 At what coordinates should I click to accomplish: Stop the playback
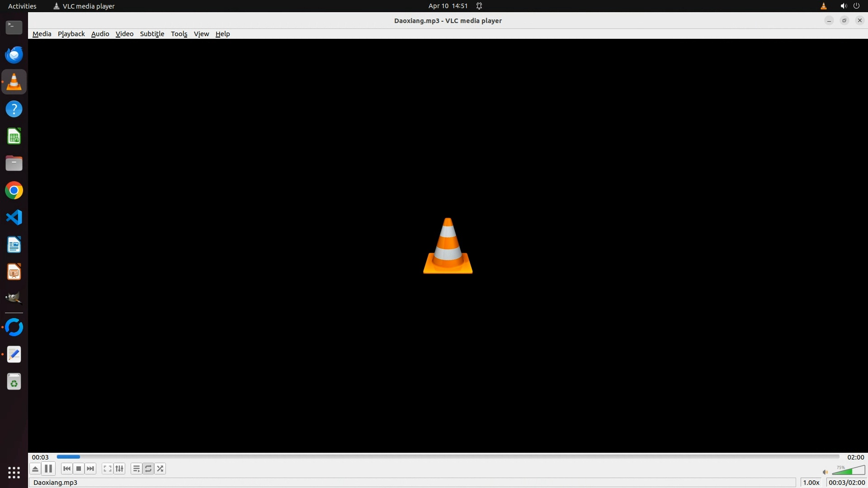coord(79,469)
